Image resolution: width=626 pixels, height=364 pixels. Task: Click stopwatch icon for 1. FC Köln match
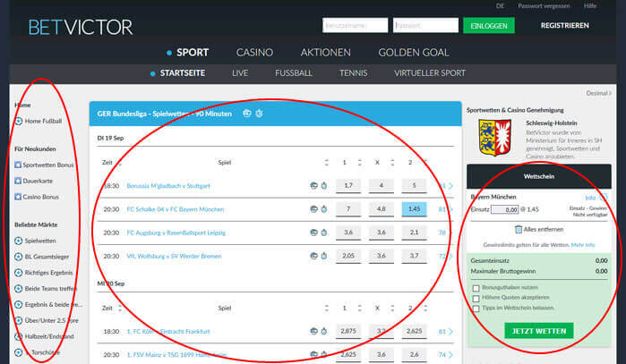[324, 331]
